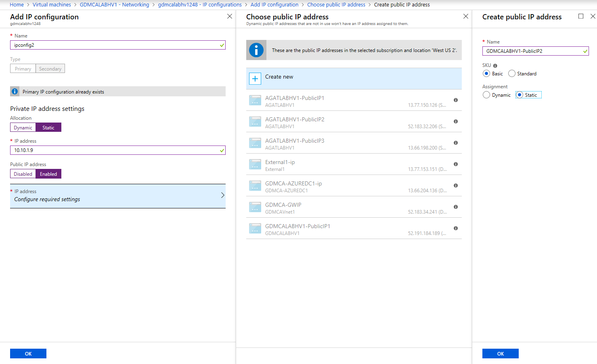Close the Add IP configuration blade
Viewport: 597px width, 364px height.
(x=230, y=16)
